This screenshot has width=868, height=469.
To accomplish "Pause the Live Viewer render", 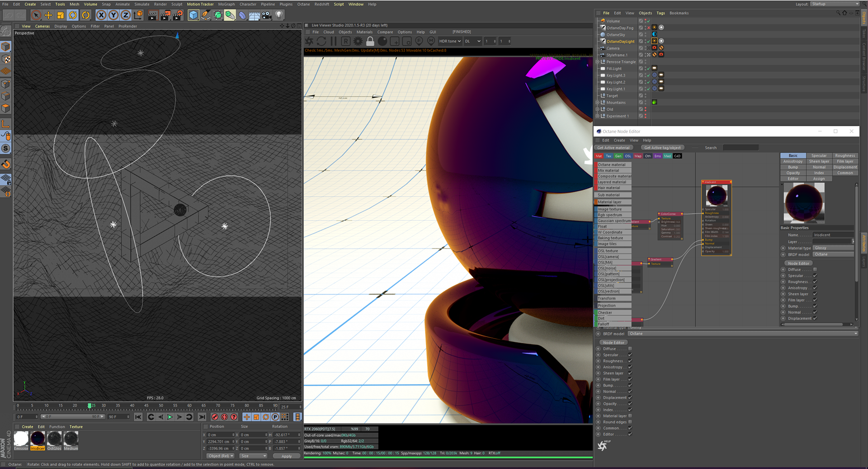I will pyautogui.click(x=334, y=41).
